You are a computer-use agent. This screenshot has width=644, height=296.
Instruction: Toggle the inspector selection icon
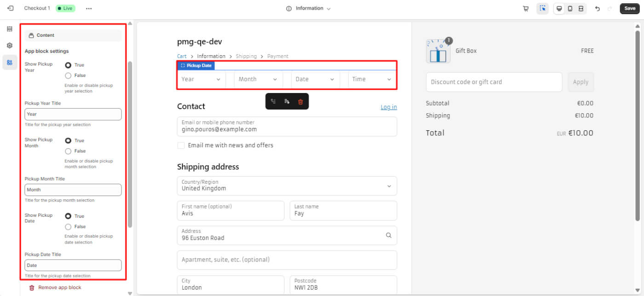pyautogui.click(x=542, y=8)
